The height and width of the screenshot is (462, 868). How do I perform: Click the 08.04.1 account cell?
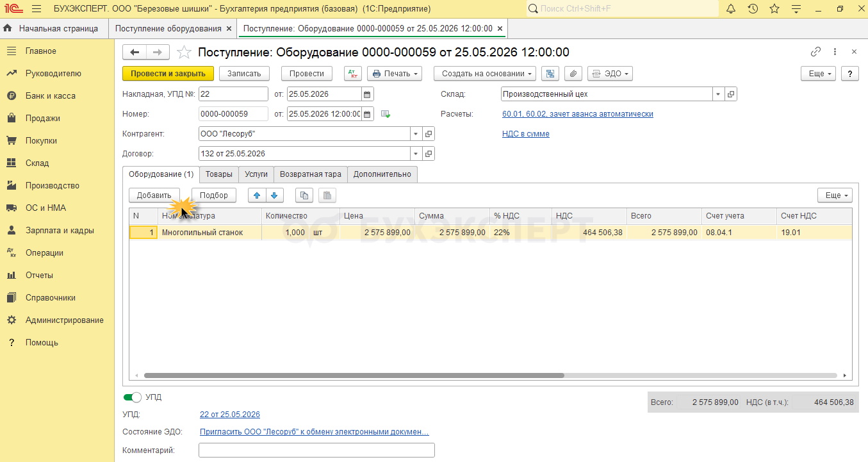[739, 233]
